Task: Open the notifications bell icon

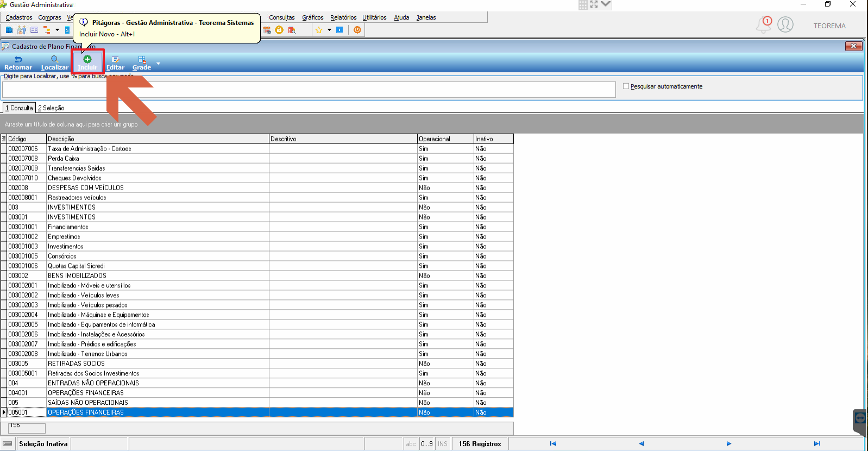Action: 764,24
